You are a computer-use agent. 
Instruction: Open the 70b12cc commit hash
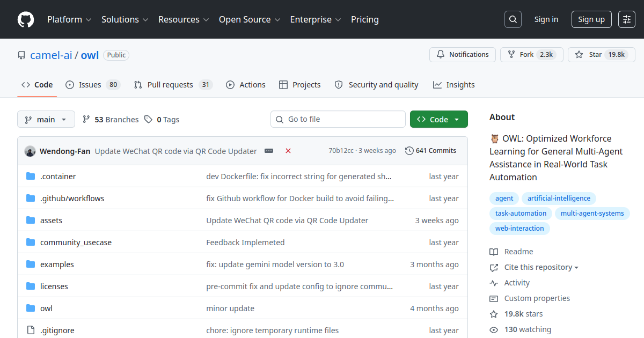click(341, 151)
